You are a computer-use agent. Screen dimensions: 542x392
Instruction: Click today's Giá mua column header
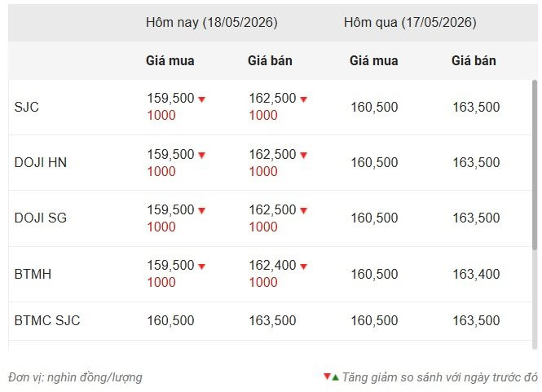coord(170,61)
